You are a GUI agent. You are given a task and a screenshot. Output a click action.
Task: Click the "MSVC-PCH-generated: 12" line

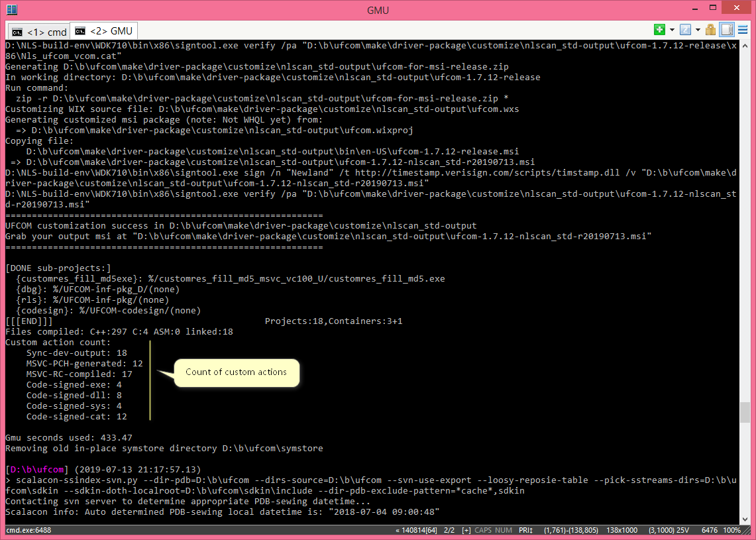(85, 364)
